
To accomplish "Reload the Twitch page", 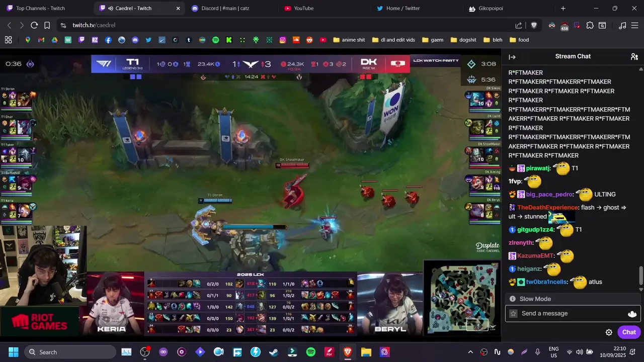I will 34,25.
